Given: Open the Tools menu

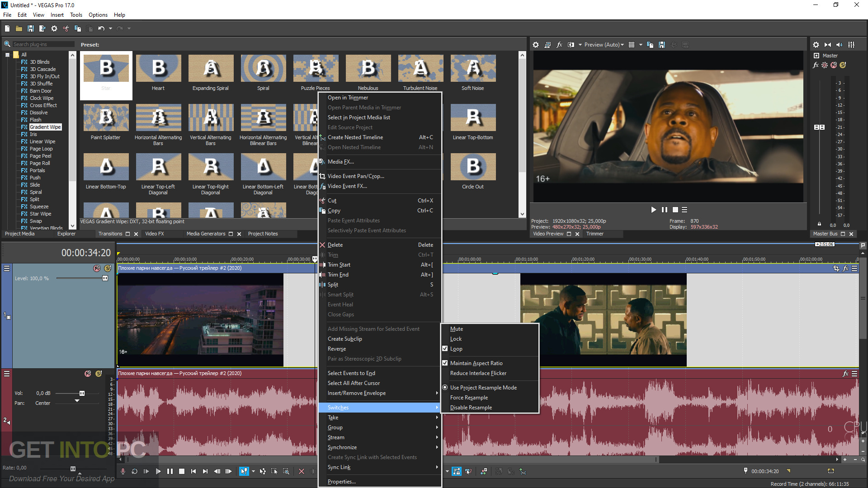Looking at the screenshot, I should click(76, 15).
